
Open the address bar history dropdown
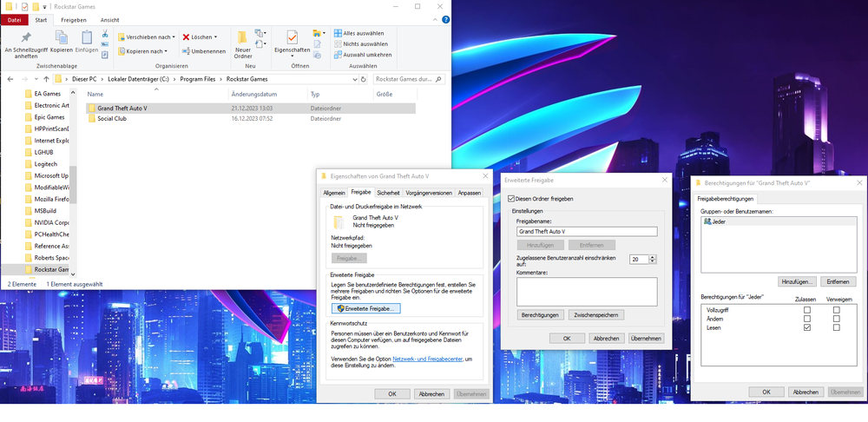pos(355,79)
